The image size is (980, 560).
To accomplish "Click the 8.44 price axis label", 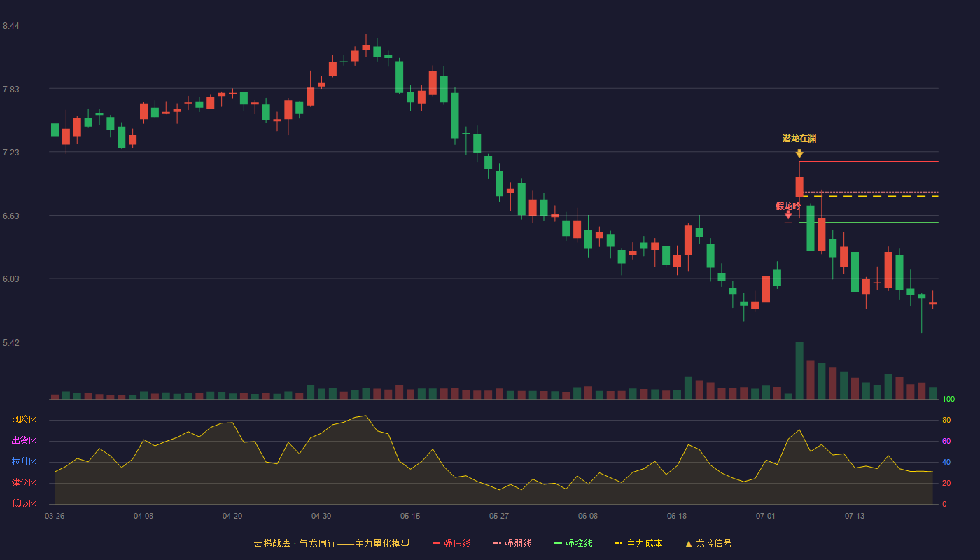I will (10, 26).
